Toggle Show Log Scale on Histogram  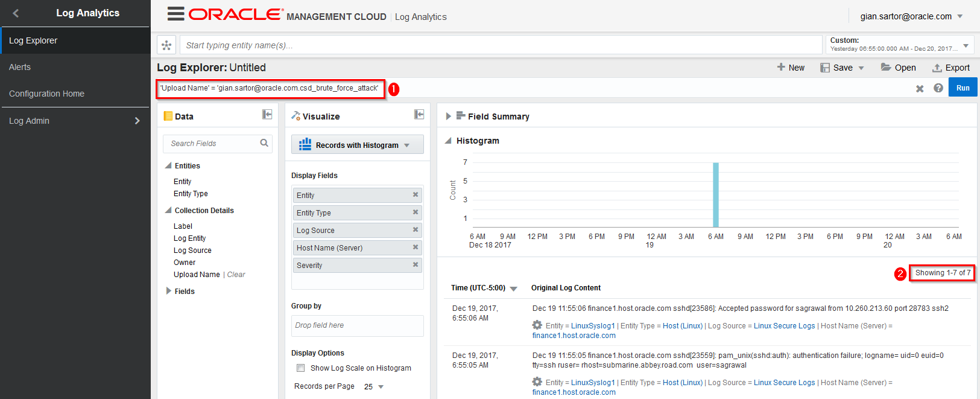(x=300, y=368)
